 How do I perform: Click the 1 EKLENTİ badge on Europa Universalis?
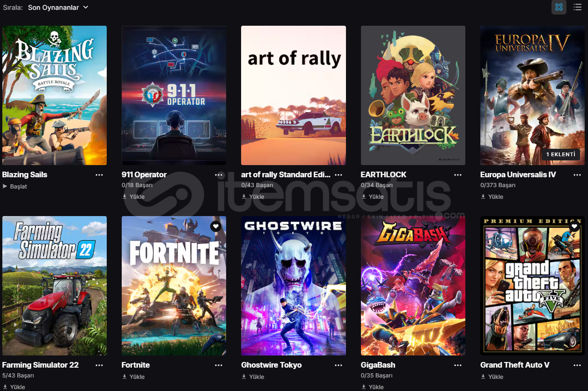[x=561, y=154]
